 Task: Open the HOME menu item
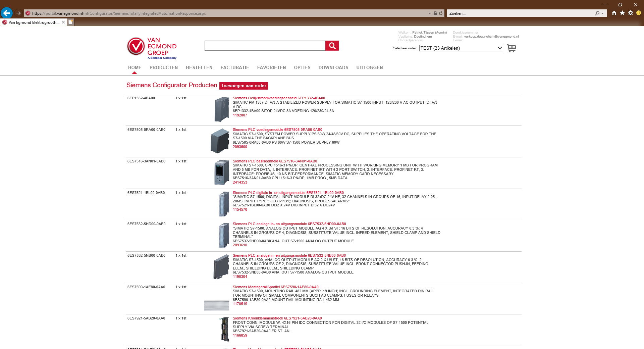pos(135,67)
